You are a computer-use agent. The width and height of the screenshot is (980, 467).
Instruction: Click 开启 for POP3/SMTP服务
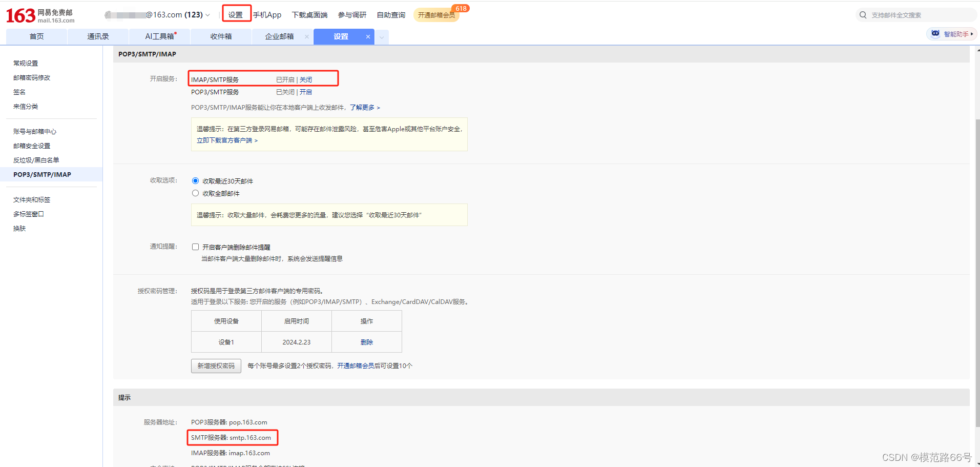[x=306, y=92]
